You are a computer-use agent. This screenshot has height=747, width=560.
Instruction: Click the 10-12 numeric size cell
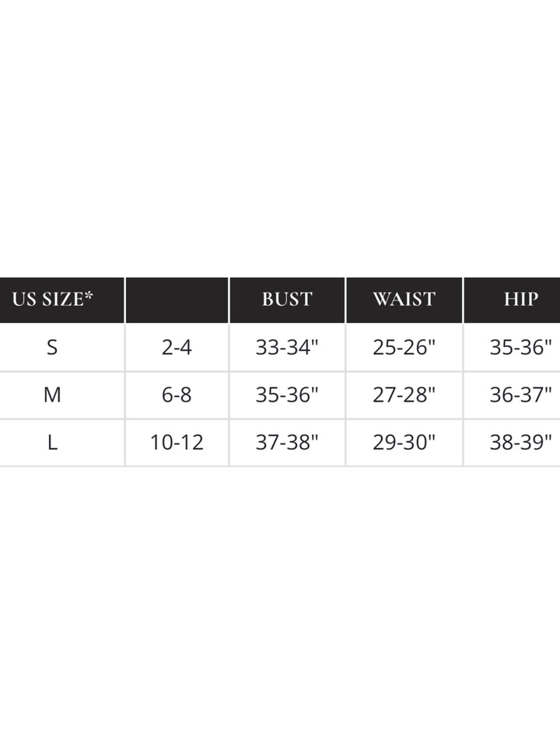click(x=177, y=443)
